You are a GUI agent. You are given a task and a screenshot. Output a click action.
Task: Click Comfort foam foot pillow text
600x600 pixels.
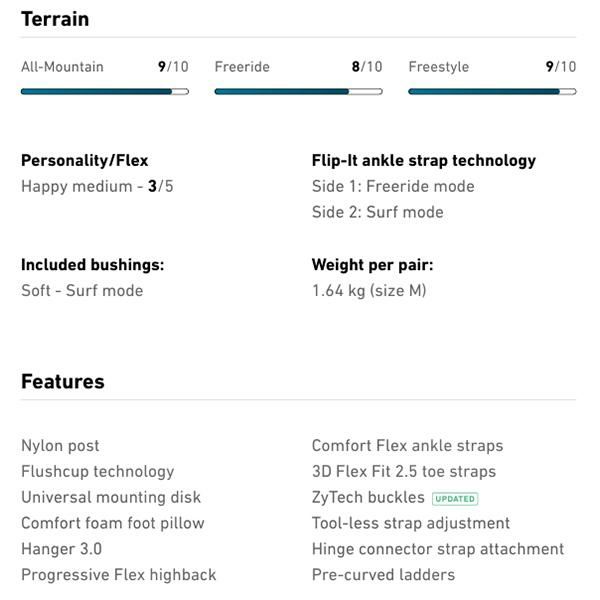[x=112, y=523]
